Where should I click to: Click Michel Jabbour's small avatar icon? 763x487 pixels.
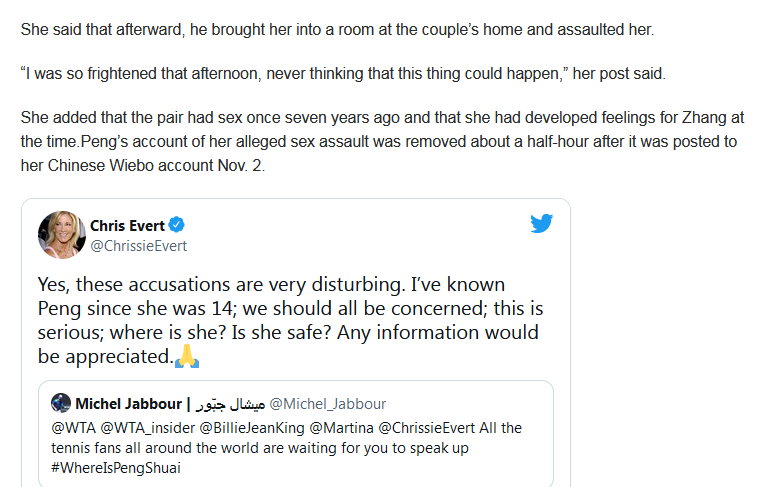click(x=60, y=404)
